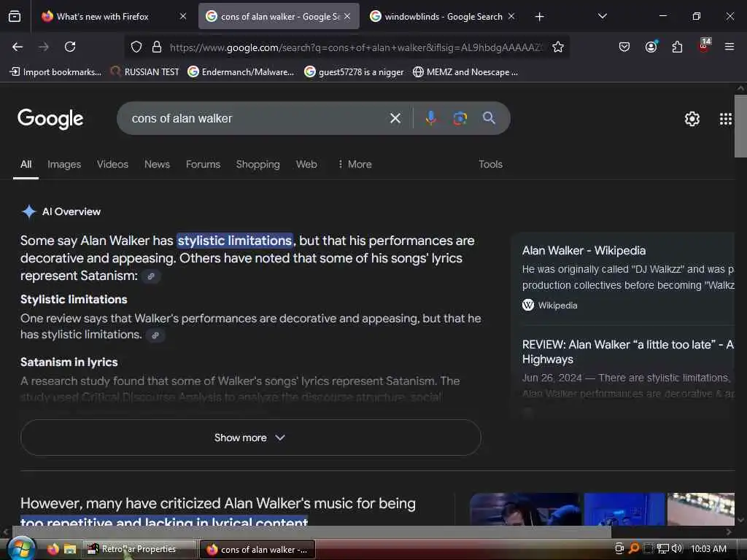Select the Images search tab

pos(64,164)
